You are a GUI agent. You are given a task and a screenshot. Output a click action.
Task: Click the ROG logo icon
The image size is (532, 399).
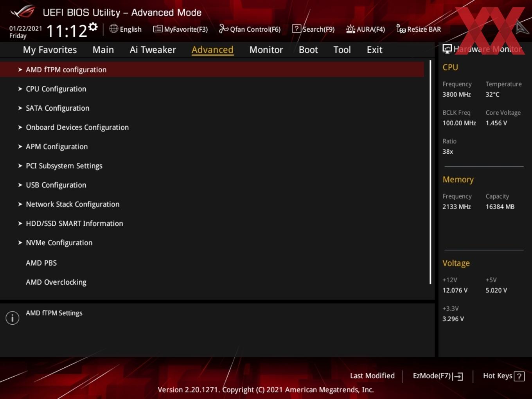point(23,12)
